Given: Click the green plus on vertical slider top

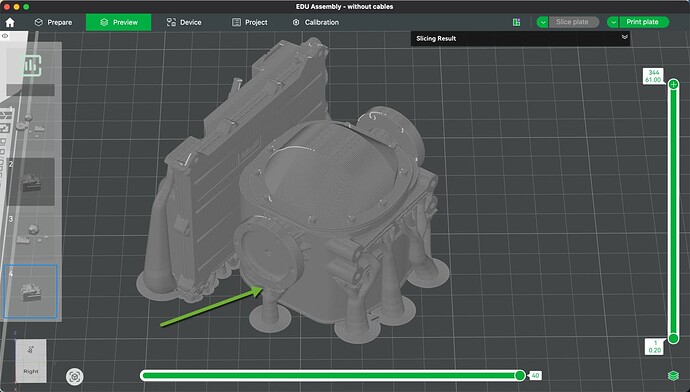Looking at the screenshot, I should coord(673,84).
